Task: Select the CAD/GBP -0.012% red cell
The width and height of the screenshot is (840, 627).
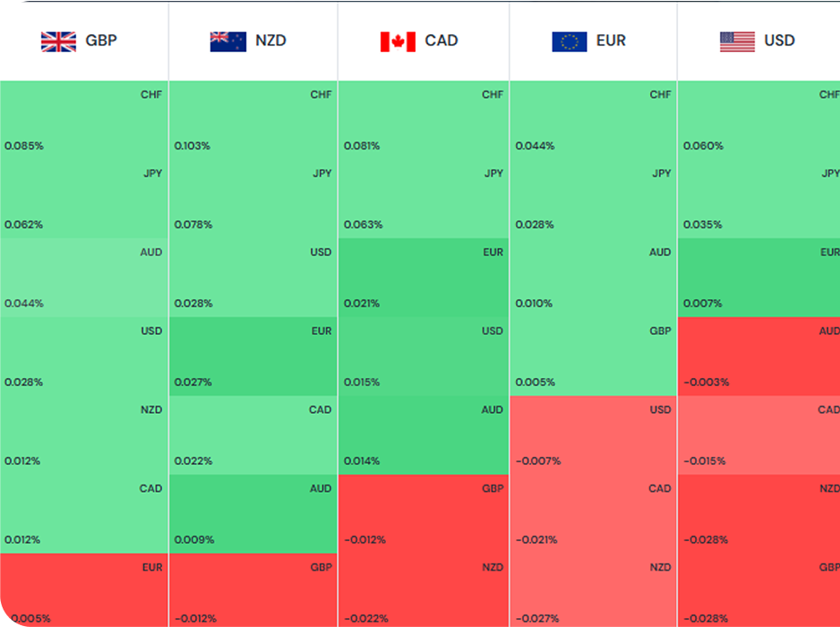Action: [x=424, y=514]
